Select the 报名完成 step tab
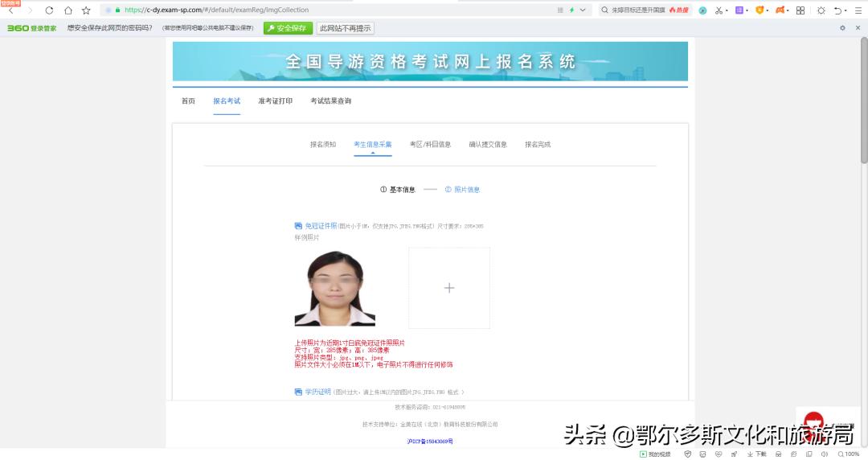This screenshot has width=868, height=460. (538, 144)
